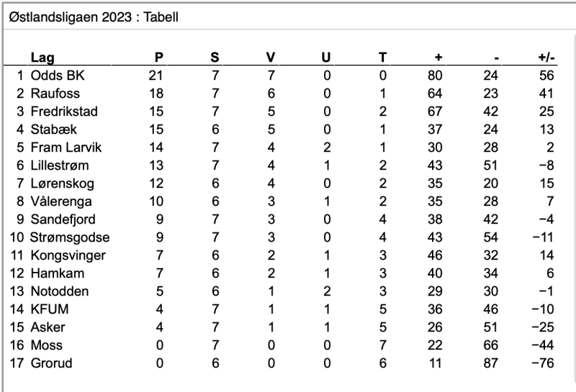Select the Lillestrøm team name

[x=60, y=165]
